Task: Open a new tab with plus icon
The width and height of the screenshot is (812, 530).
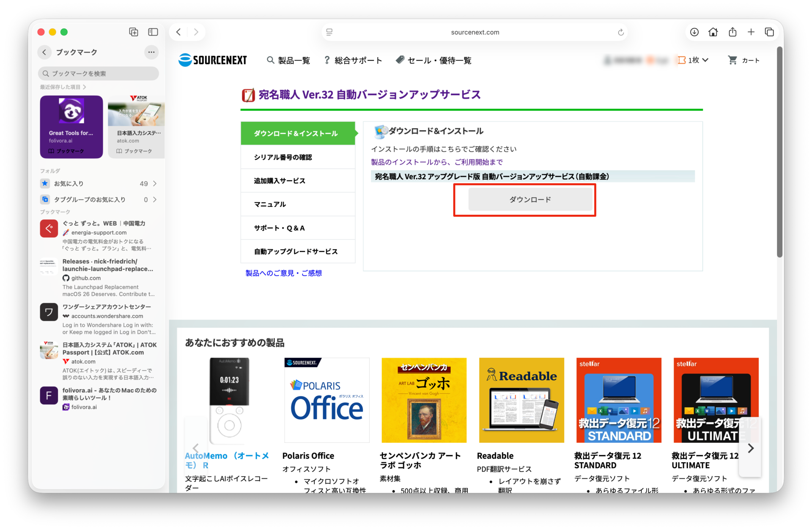Action: click(751, 32)
